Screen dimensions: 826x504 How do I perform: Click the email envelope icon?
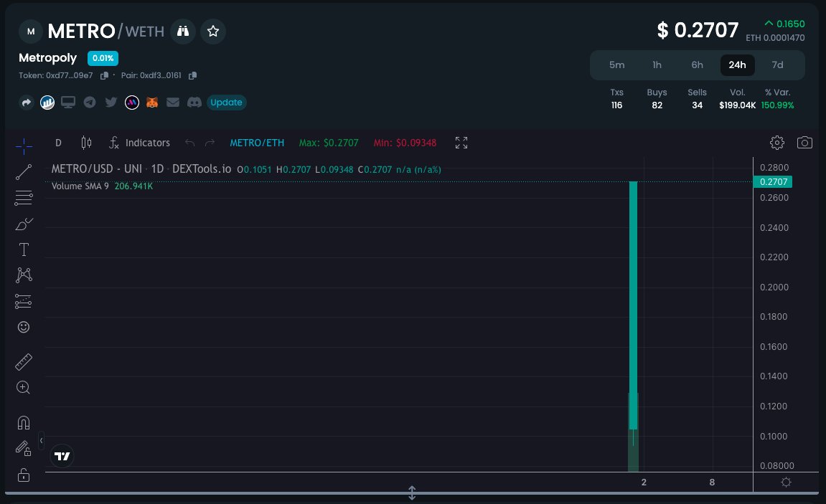173,102
